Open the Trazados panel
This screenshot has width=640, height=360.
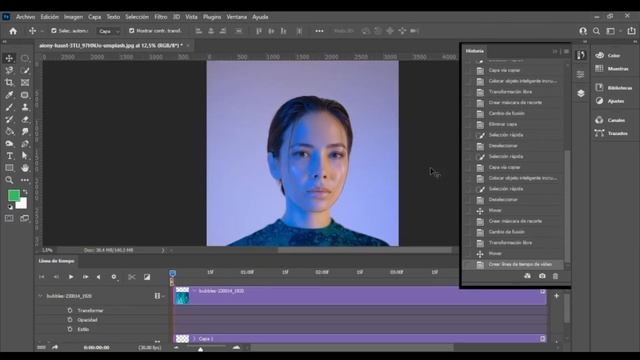611,133
